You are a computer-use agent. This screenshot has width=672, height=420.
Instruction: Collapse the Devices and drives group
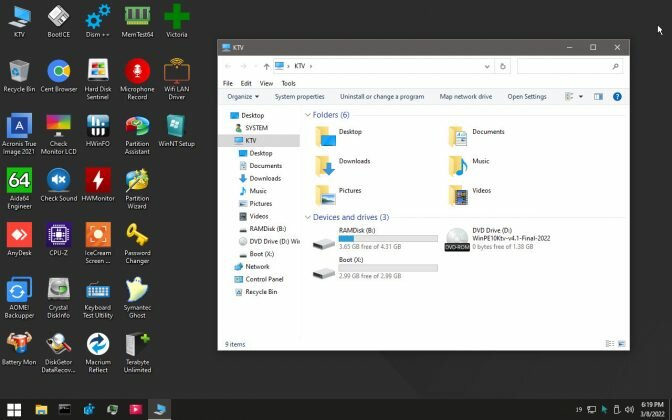(307, 217)
